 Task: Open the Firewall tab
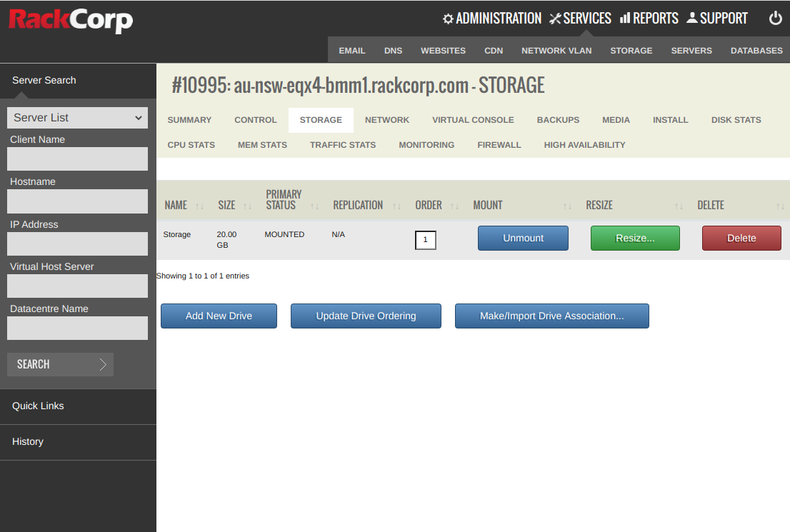tap(499, 145)
